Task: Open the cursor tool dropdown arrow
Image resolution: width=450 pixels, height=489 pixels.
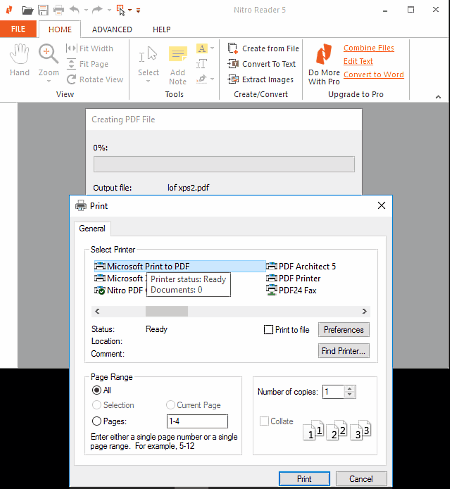Action: [x=130, y=10]
